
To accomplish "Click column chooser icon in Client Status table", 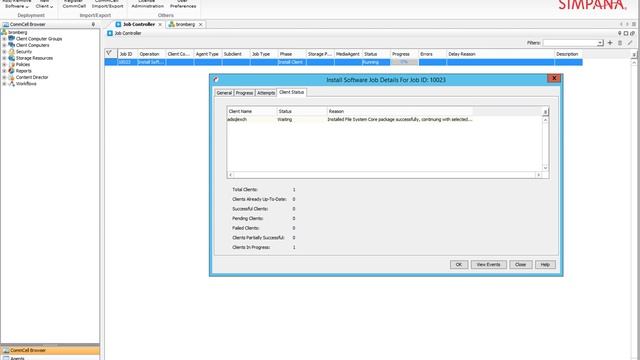I will click(545, 112).
